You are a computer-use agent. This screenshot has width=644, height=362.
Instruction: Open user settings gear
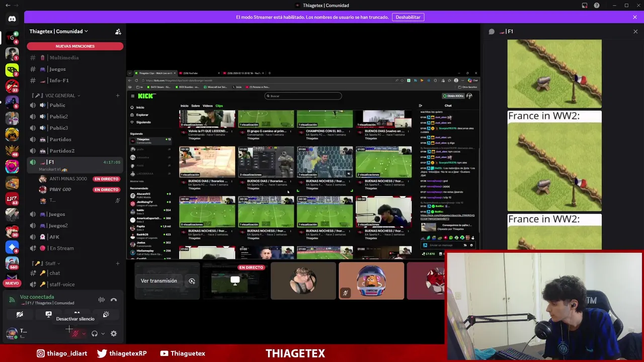point(114,333)
